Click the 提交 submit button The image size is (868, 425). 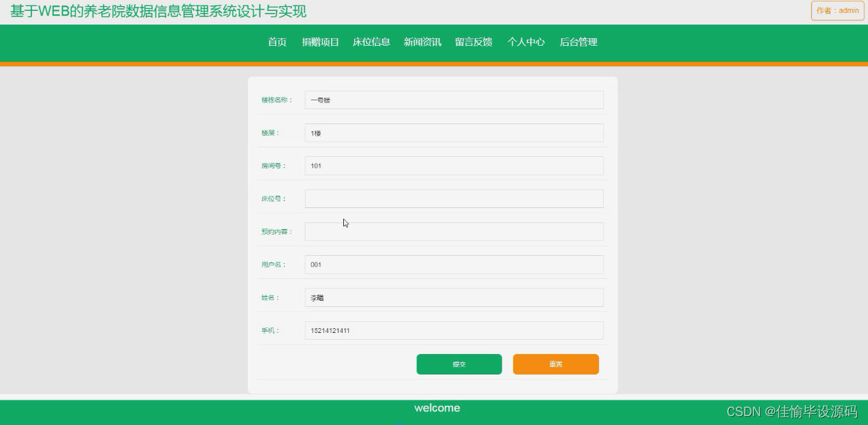point(459,364)
